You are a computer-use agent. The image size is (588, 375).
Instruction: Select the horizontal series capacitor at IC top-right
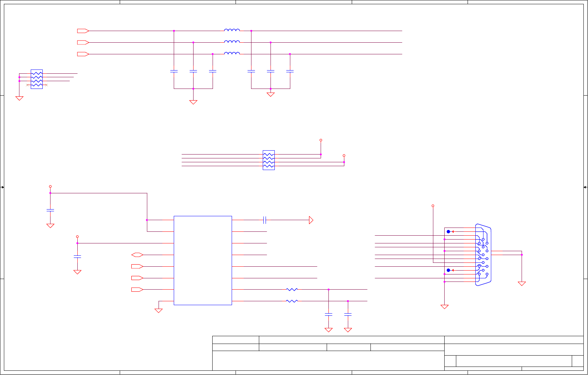click(265, 220)
